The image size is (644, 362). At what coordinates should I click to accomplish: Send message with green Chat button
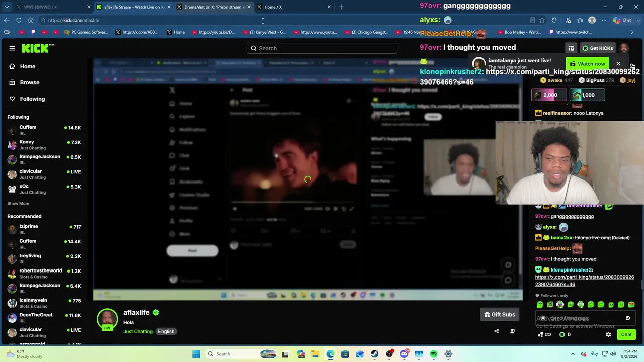[x=626, y=335]
